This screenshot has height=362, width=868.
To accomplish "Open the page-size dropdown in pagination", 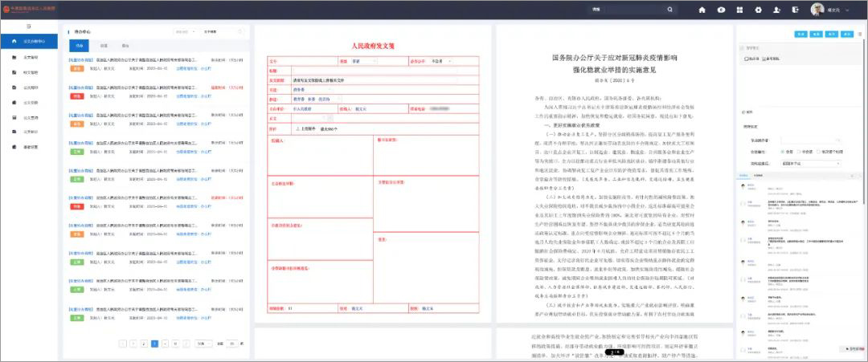I will tap(203, 344).
